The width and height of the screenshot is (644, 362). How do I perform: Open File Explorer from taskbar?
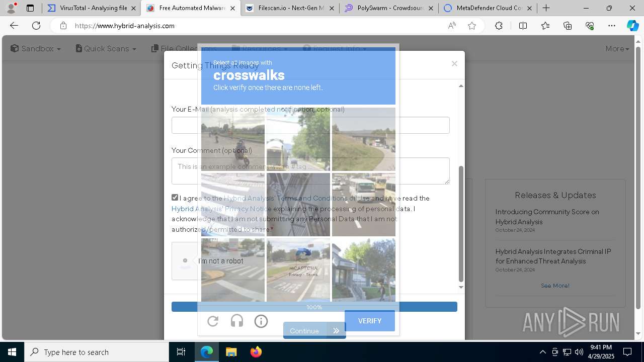(x=231, y=352)
